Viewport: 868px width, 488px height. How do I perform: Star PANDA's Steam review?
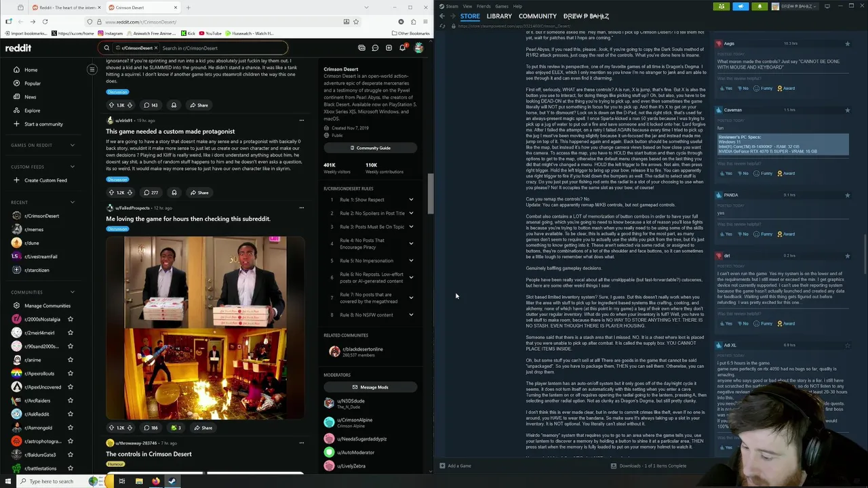coord(847,195)
